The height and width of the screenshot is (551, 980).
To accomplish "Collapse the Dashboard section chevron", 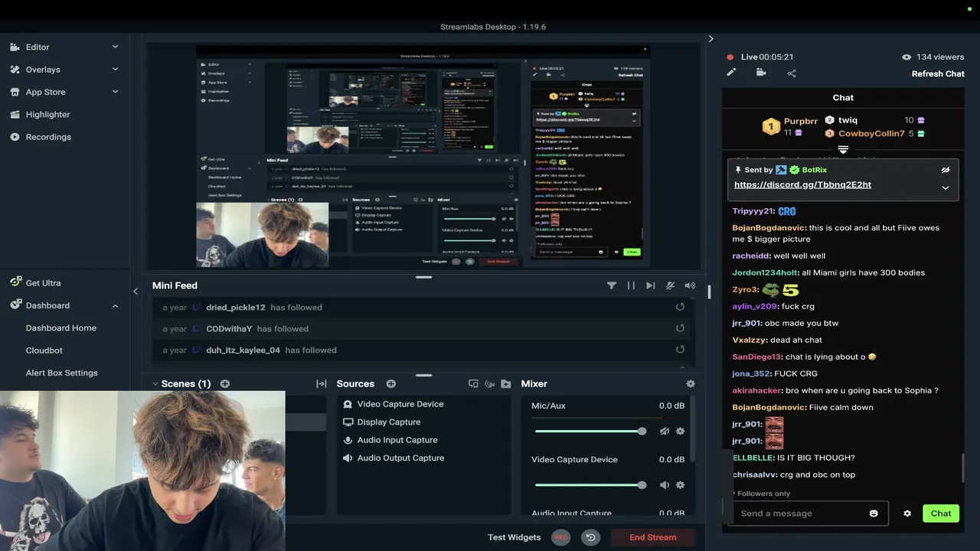I will coord(116,305).
